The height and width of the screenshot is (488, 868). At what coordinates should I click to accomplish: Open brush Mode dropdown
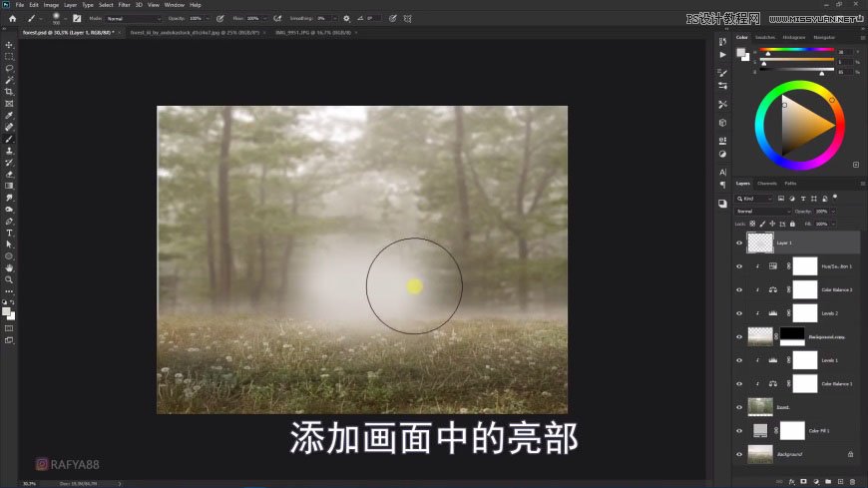pos(134,18)
